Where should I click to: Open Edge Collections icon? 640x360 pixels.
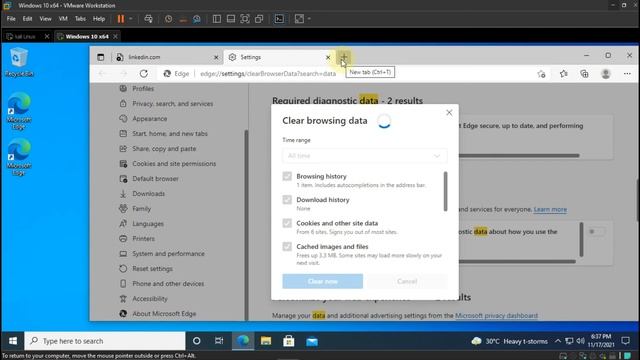584,73
